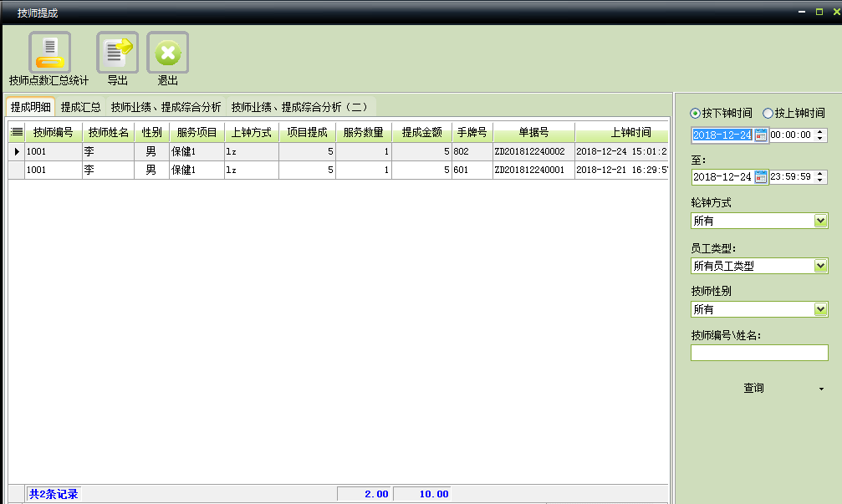
Task: Sort by 上钟时间 column header
Action: pyautogui.click(x=621, y=132)
